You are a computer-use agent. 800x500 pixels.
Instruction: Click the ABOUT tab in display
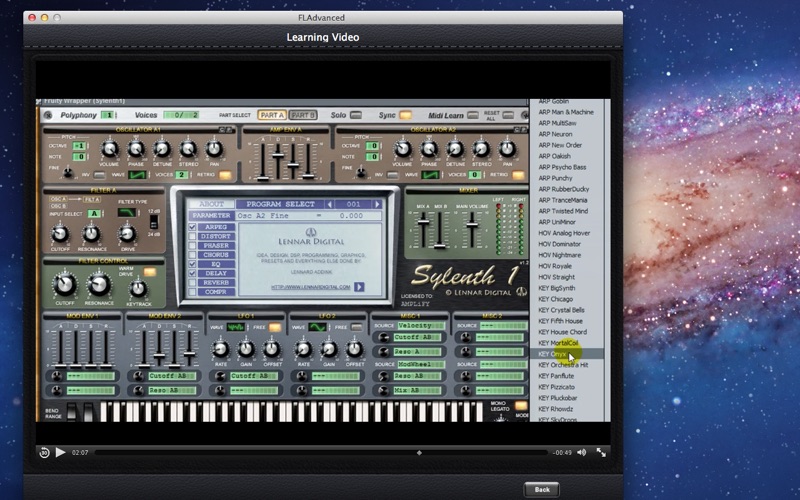pyautogui.click(x=212, y=204)
